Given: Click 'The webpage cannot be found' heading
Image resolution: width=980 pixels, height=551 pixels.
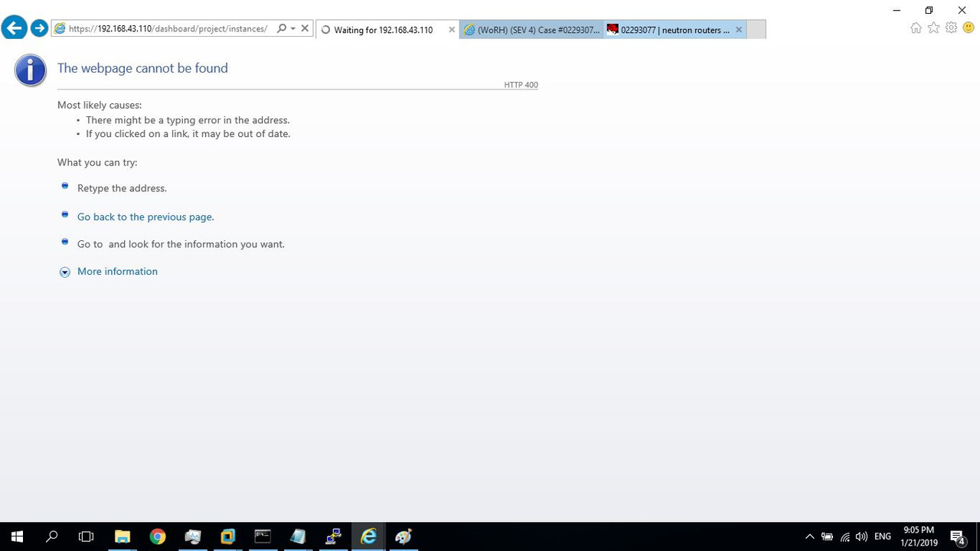Looking at the screenshot, I should (x=142, y=68).
